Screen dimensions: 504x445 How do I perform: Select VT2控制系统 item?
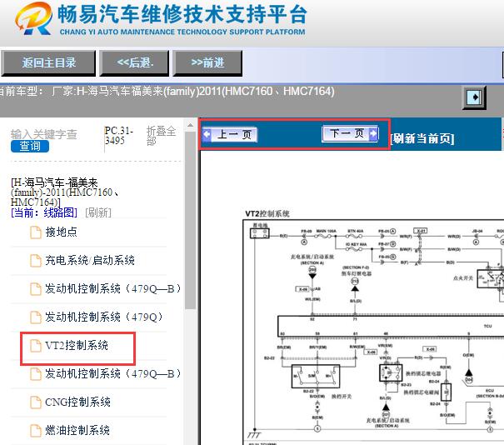(x=77, y=345)
